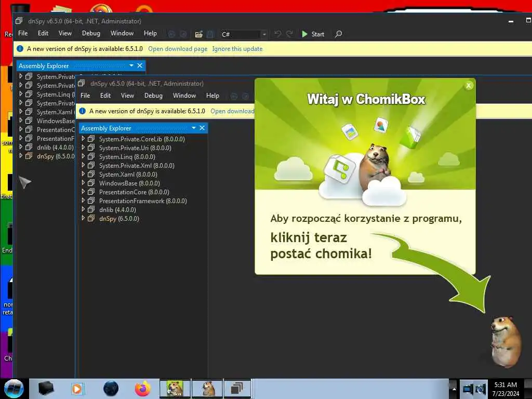This screenshot has width=532, height=399.
Task: Click 'Ignore this update' link
Action: coord(237,49)
